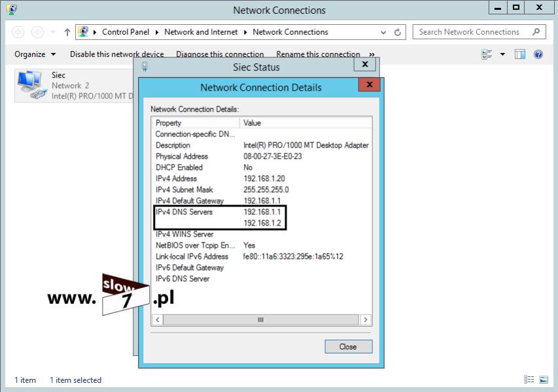The image size is (558, 392).
Task: Select the IPv4 Address row
Action: pyautogui.click(x=262, y=178)
